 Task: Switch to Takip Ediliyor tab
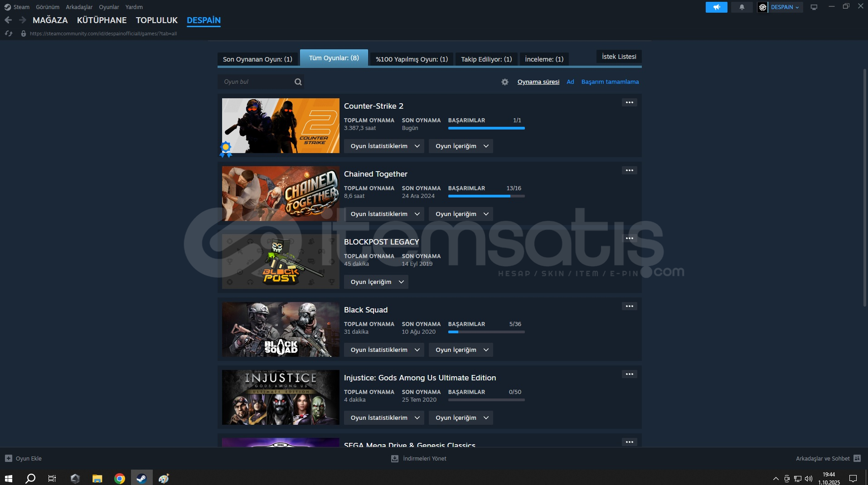pyautogui.click(x=486, y=59)
